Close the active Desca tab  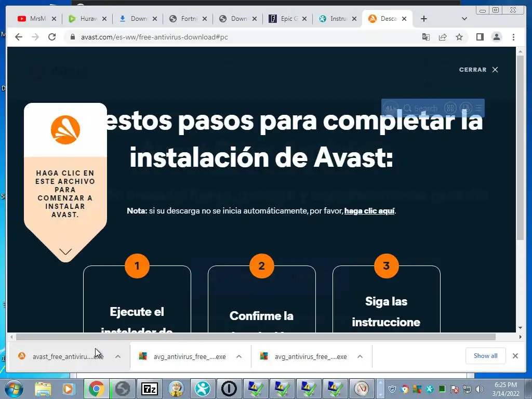(404, 19)
